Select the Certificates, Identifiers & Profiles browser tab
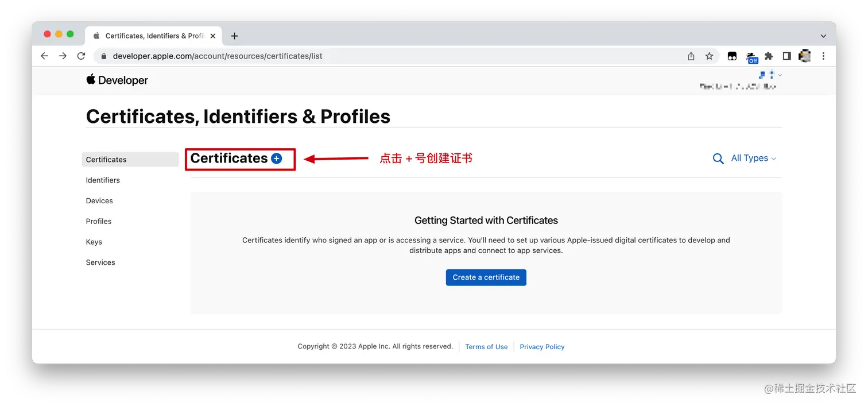 (x=153, y=36)
